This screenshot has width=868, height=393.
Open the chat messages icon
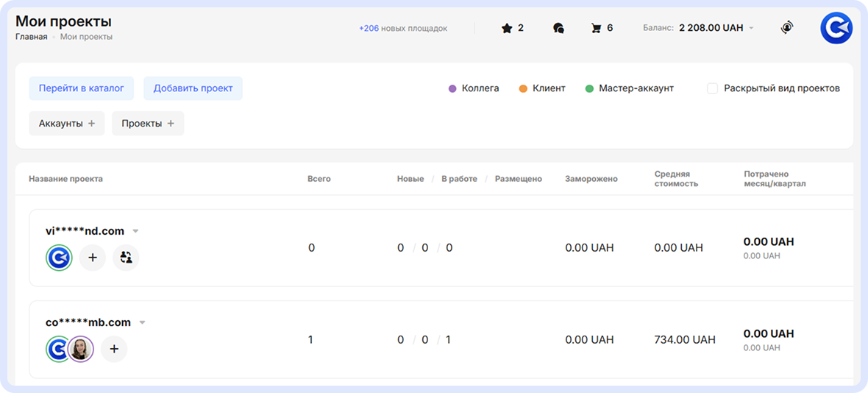pyautogui.click(x=558, y=28)
